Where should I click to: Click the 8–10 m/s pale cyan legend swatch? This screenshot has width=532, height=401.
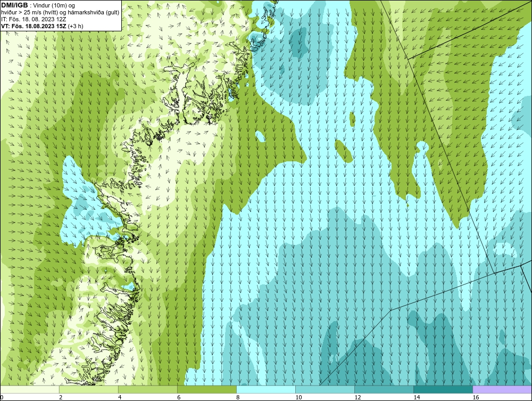click(x=266, y=389)
